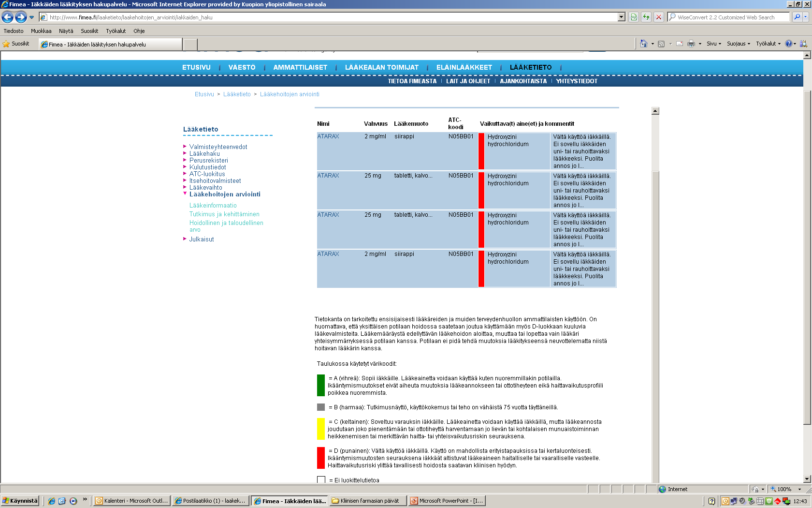812x508 pixels.
Task: Click the Home page icon
Action: click(643, 44)
